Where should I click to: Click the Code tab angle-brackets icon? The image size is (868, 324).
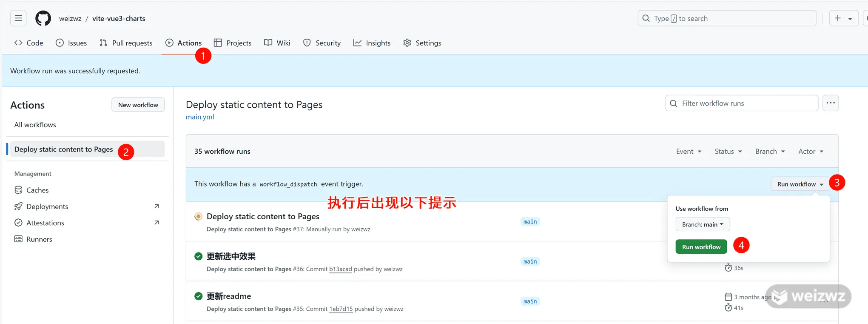click(18, 43)
